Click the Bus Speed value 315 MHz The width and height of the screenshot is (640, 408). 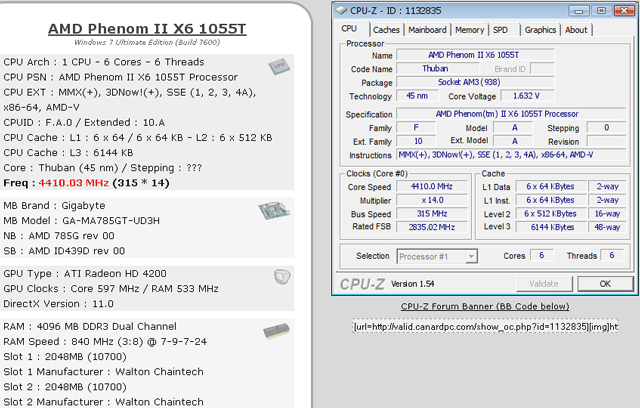(x=432, y=214)
